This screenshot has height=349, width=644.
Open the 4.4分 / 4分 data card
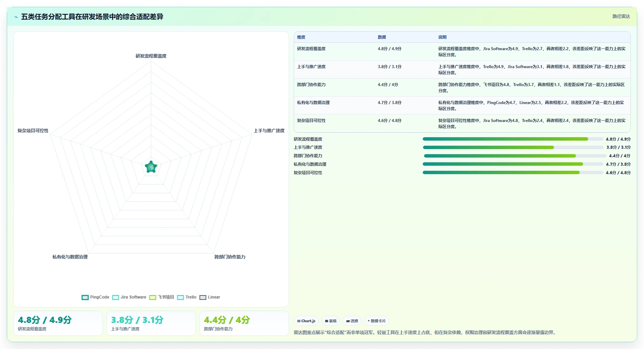(244, 323)
